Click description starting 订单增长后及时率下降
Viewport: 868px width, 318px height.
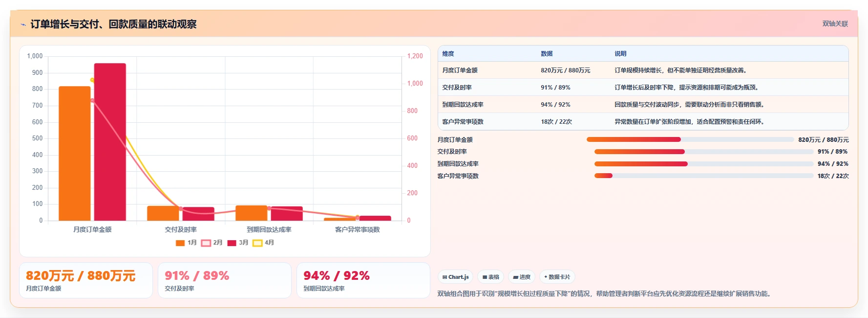pyautogui.click(x=687, y=88)
